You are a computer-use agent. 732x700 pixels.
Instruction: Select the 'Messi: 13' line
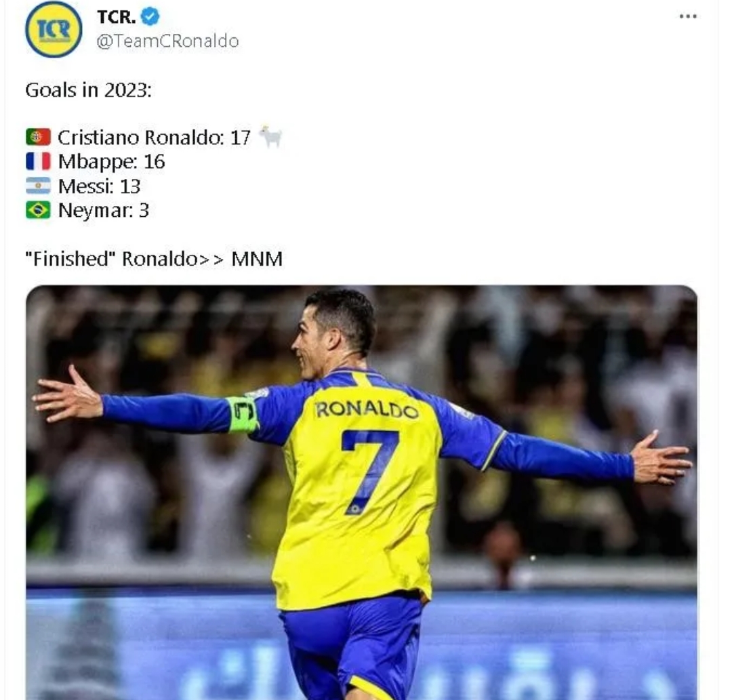click(x=99, y=186)
